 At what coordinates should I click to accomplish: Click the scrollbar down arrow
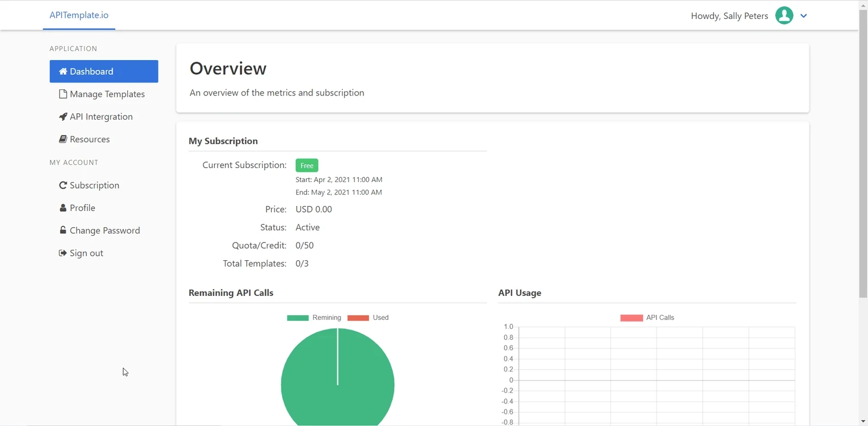(x=863, y=421)
